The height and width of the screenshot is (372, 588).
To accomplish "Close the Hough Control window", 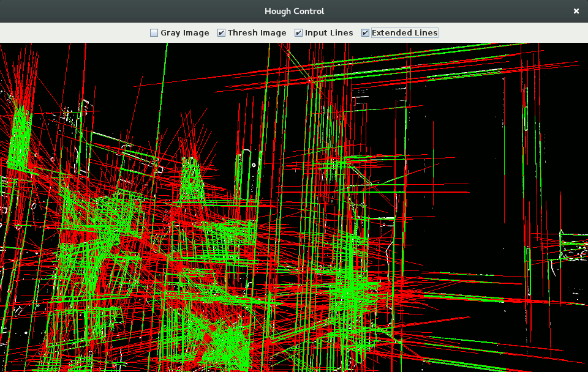I will (x=576, y=11).
